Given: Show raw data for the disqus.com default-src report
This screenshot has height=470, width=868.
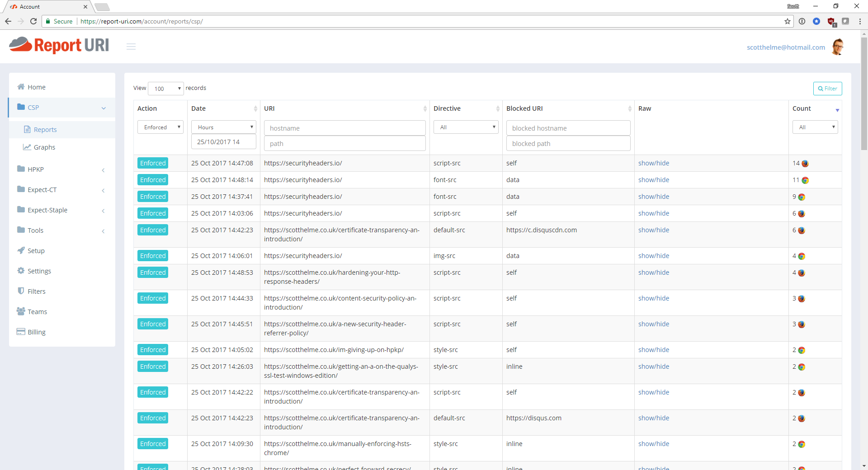Looking at the screenshot, I should [x=654, y=418].
